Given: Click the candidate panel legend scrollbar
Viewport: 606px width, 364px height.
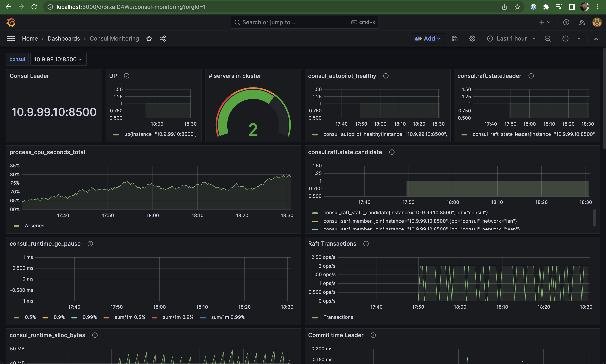Looking at the screenshot, I should 595,218.
